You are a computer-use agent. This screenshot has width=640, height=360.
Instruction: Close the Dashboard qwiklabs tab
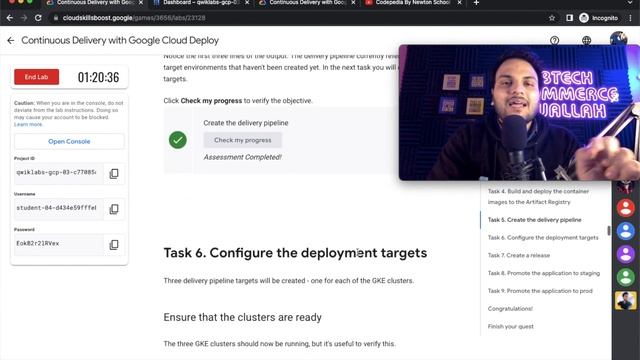(x=247, y=3)
